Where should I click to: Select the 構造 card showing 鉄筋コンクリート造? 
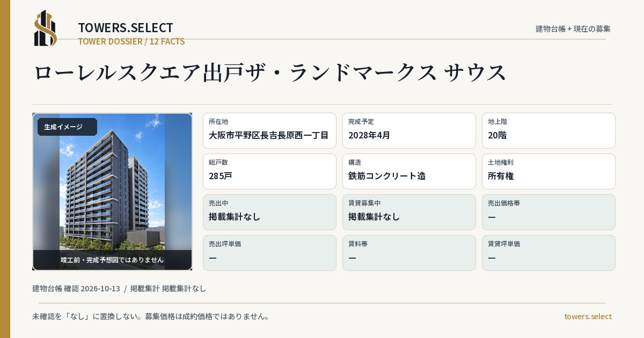(409, 171)
